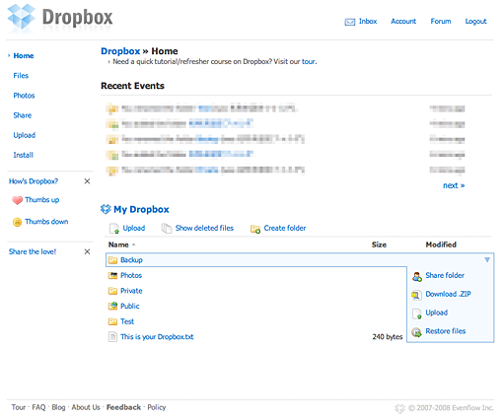Click the How's Dropbox? link
The width and height of the screenshot is (504, 420).
point(34,181)
